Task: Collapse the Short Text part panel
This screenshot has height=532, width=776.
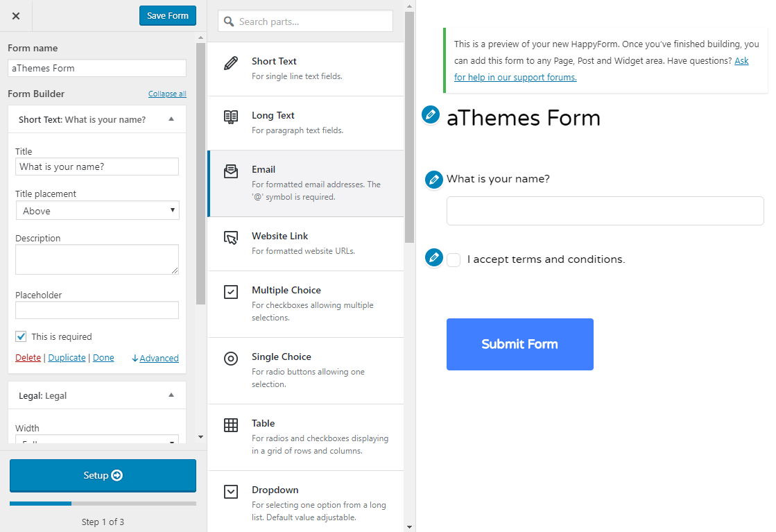Action: pyautogui.click(x=171, y=119)
